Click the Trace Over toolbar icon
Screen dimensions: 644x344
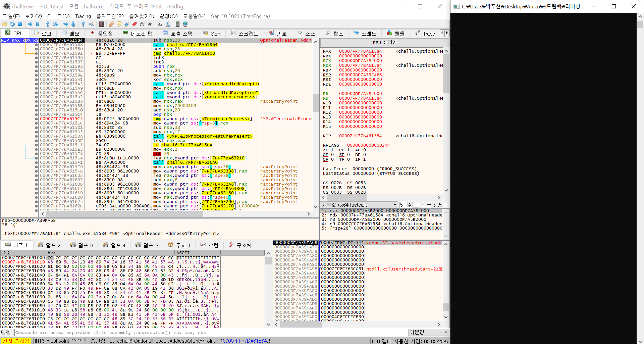pos(73,24)
